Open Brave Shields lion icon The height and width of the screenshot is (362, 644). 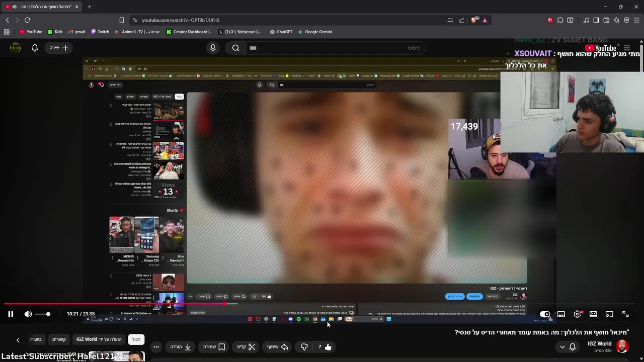coord(474,20)
